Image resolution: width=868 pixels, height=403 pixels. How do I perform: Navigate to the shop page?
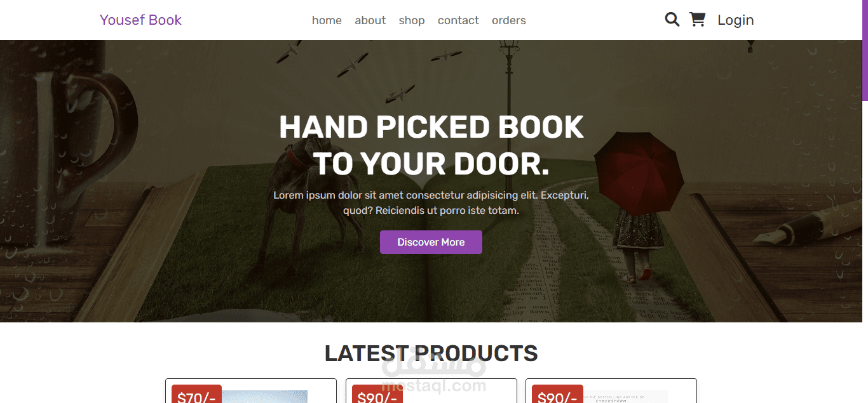click(x=412, y=20)
